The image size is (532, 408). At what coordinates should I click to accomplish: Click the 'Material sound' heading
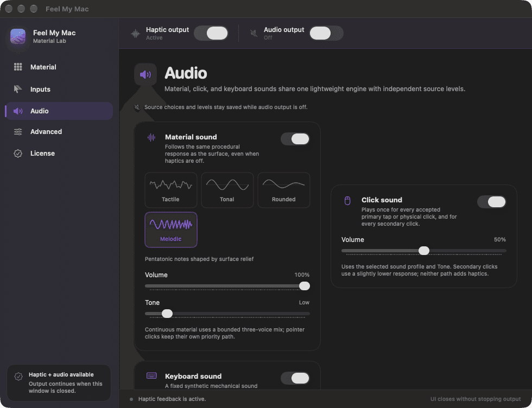click(x=191, y=137)
